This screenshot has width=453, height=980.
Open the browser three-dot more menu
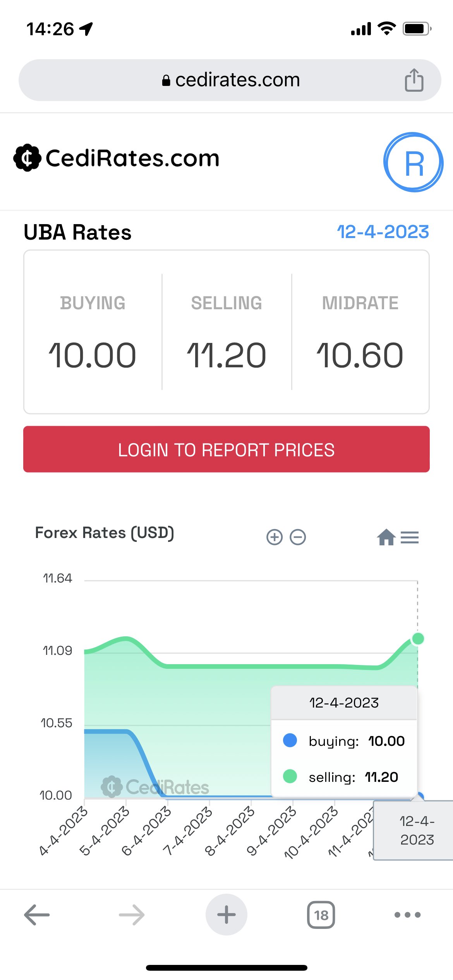407,915
